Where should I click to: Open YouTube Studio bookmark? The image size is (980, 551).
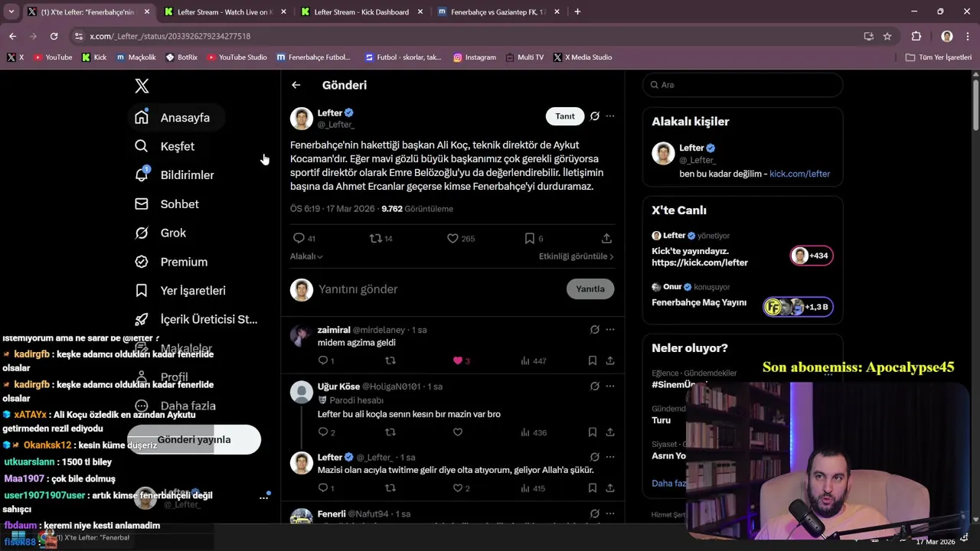coord(237,57)
